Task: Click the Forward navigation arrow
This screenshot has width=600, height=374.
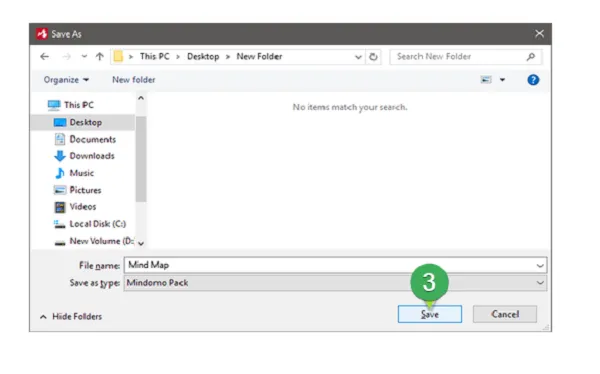Action: point(67,57)
